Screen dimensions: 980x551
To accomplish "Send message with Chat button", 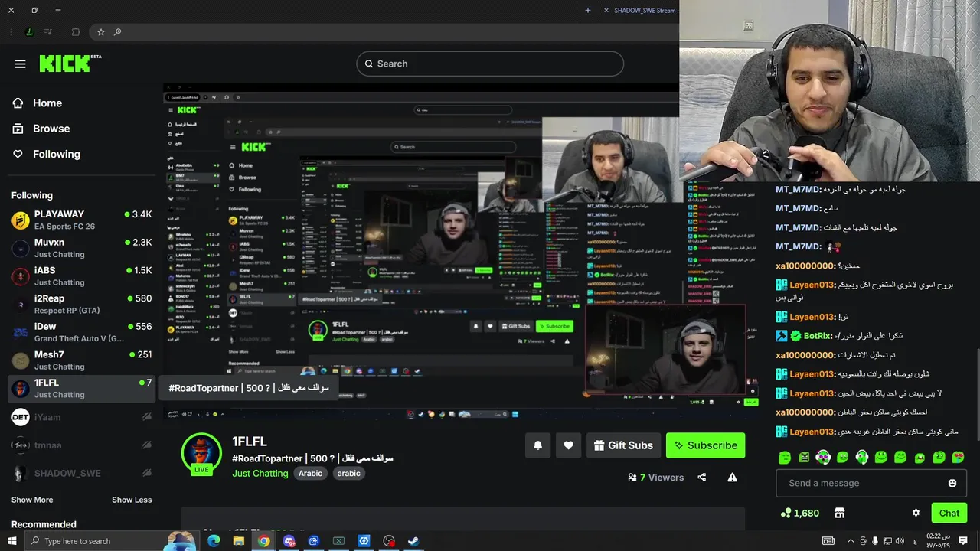I will [949, 513].
